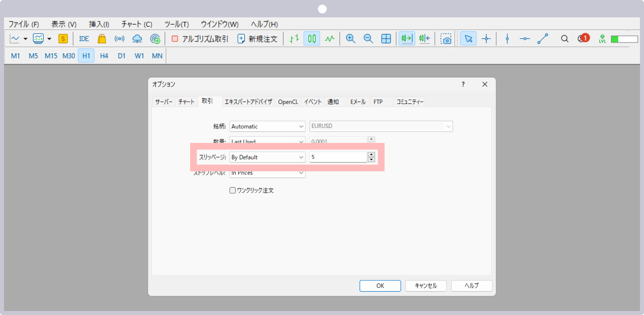Screen dimensions: 644x315
Task: Open the チャート (C) menu
Action: click(137, 24)
